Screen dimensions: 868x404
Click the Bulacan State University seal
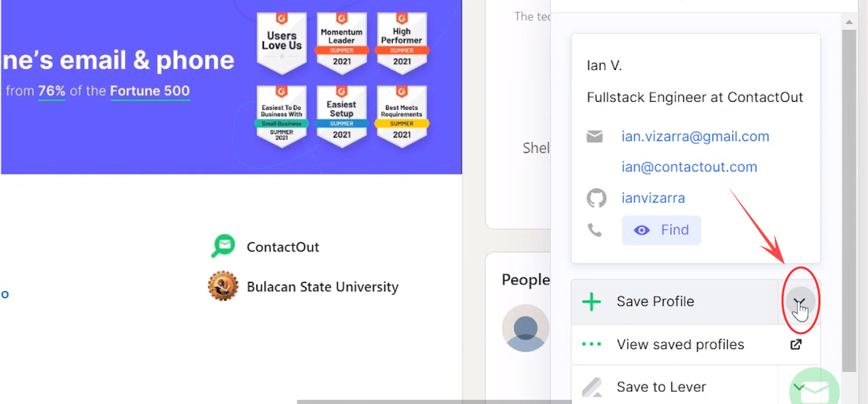click(x=223, y=287)
